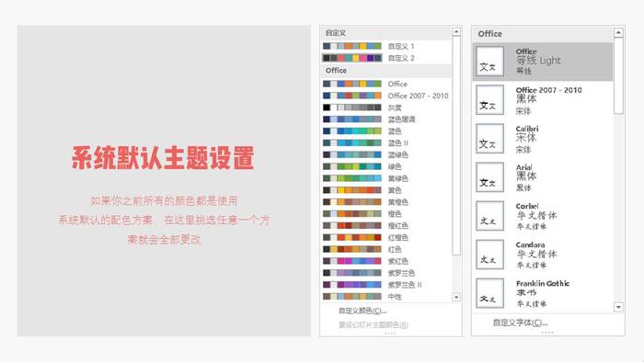Pick the Calibri font theme preview icon
644x362 pixels.
pyautogui.click(x=489, y=139)
